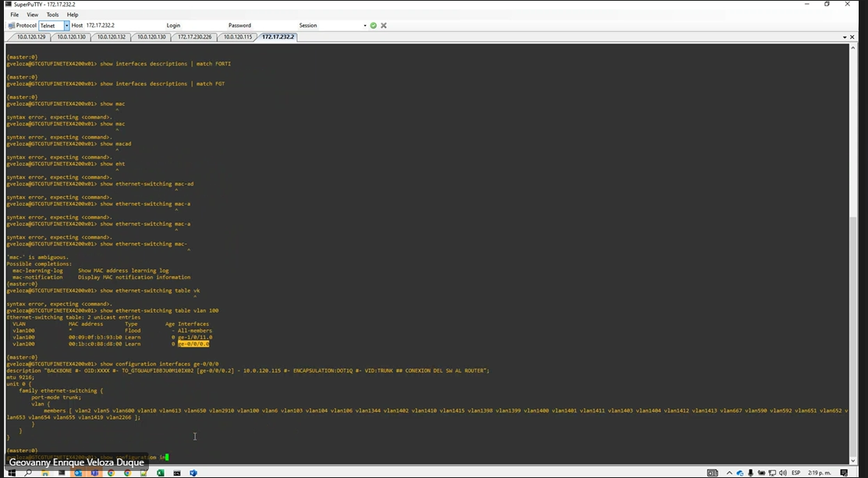Open the Tools menu
868x478 pixels.
[x=52, y=15]
